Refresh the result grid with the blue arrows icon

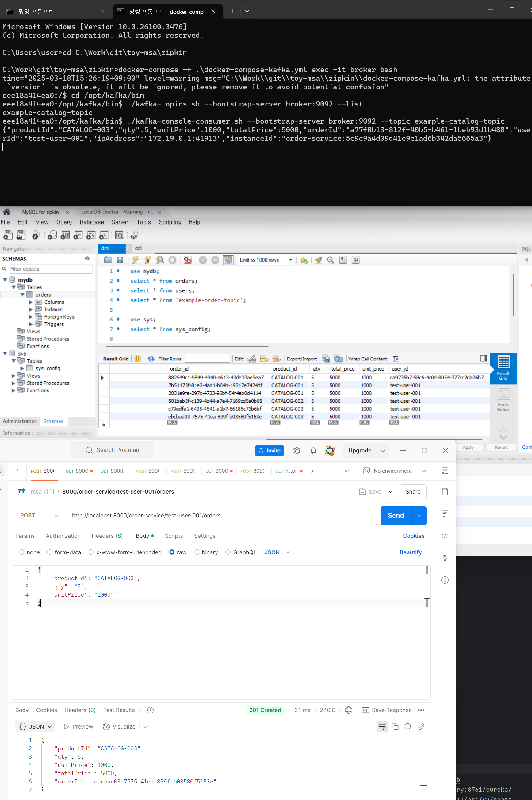click(151, 359)
